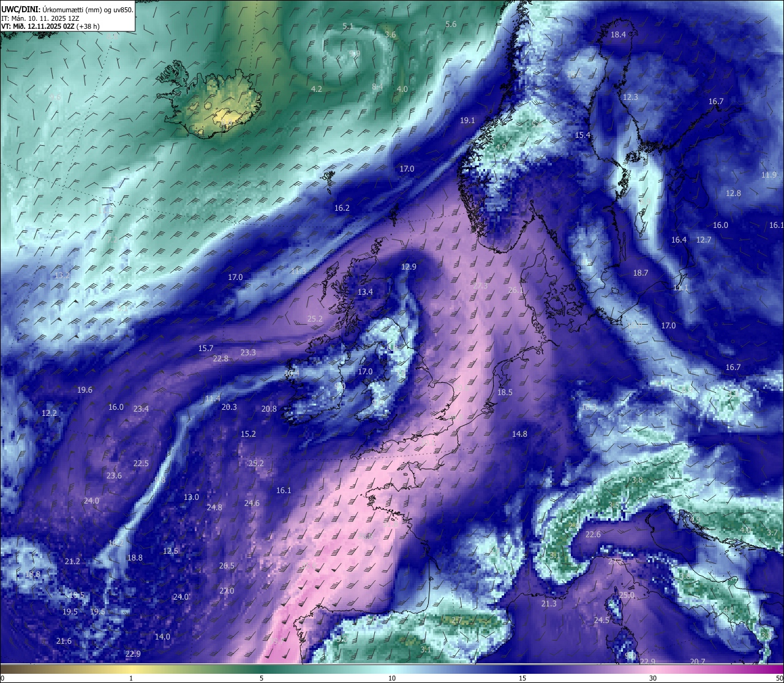Click the 12.2 value at left edge
Screen dimensions: 784x683
tap(49, 413)
